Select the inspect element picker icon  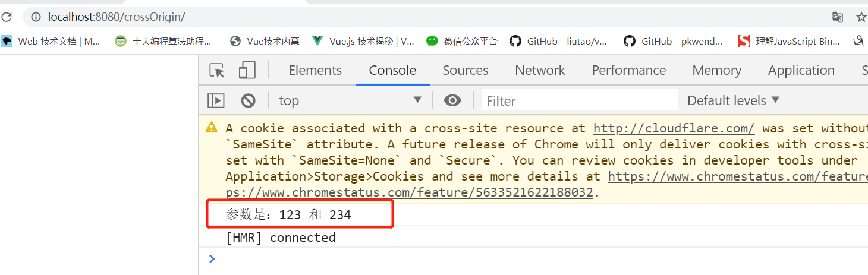(217, 71)
